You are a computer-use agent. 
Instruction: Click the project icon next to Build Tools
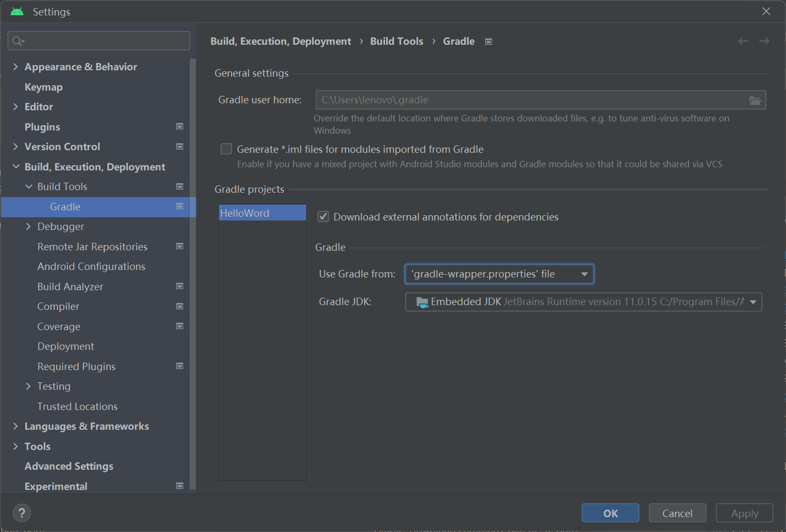click(x=180, y=186)
